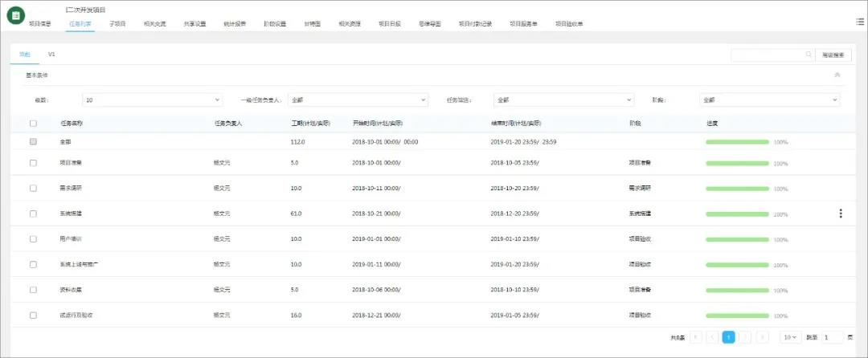Click the 二次开发项目 title

point(86,10)
